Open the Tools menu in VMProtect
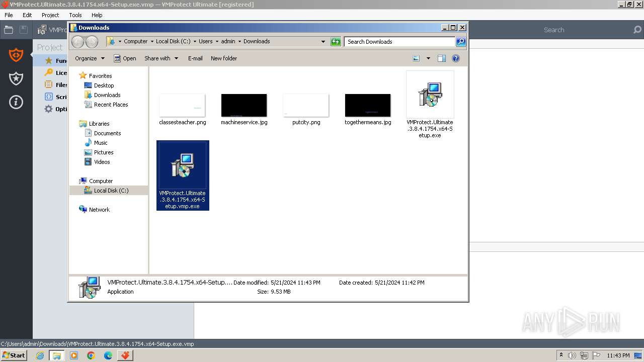 coord(75,15)
